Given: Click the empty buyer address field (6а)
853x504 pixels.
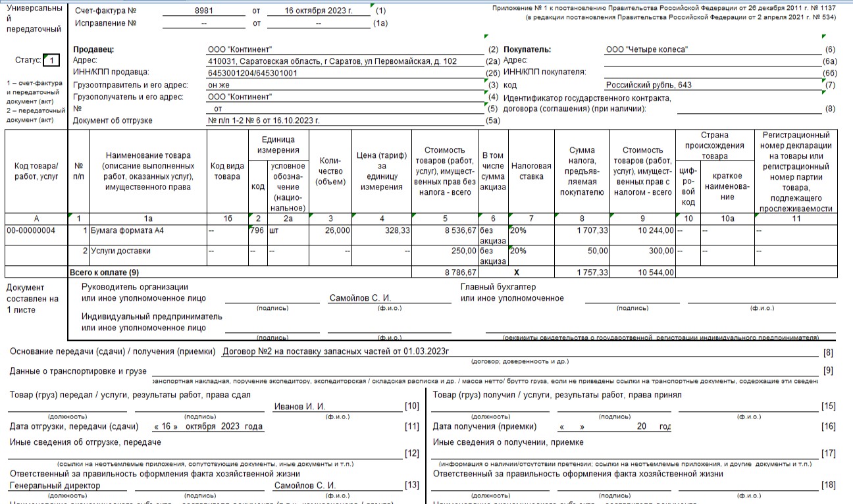Looking at the screenshot, I should (x=713, y=61).
